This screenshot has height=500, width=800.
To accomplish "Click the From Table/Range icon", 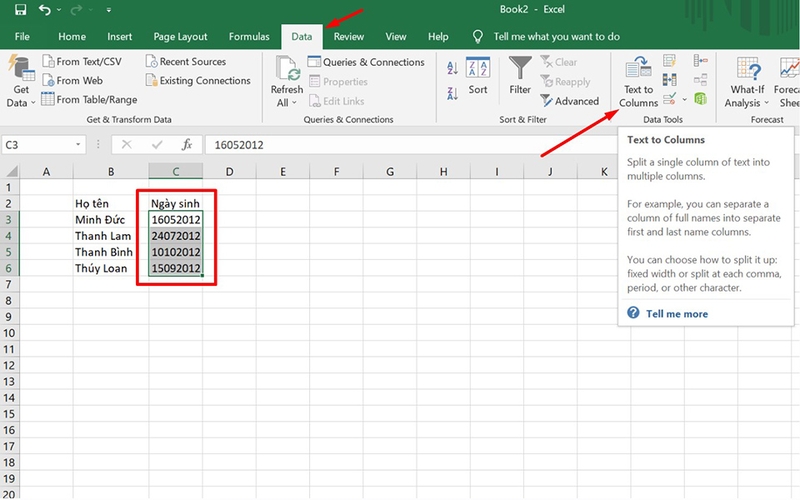I will coord(48,99).
